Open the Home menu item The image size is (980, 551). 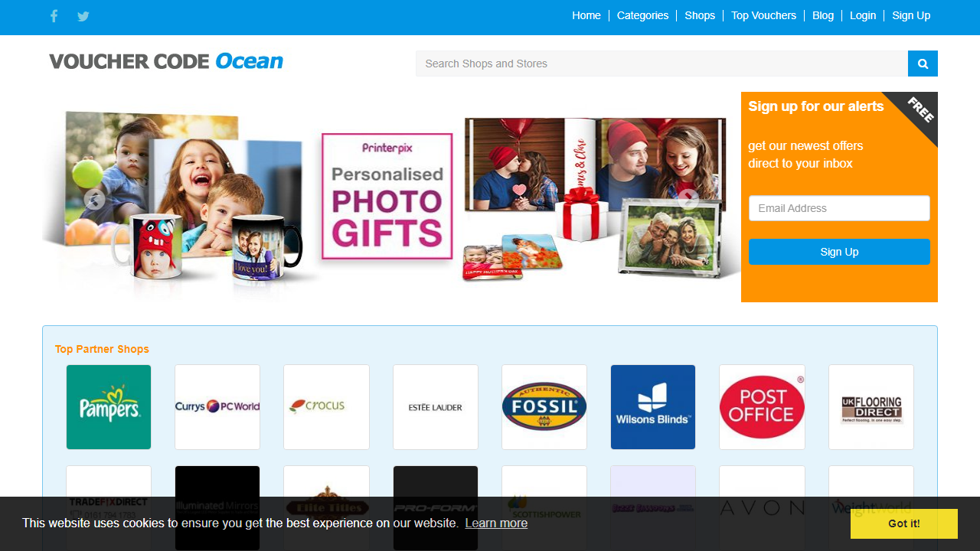[586, 15]
